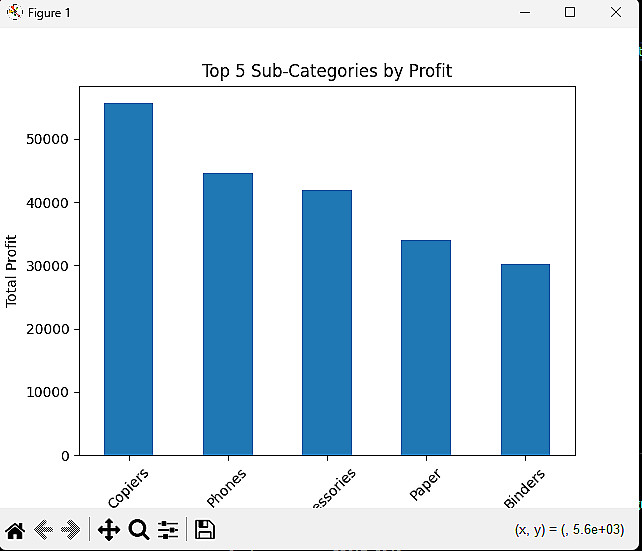Click the "Copiers" x-axis label

128,488
